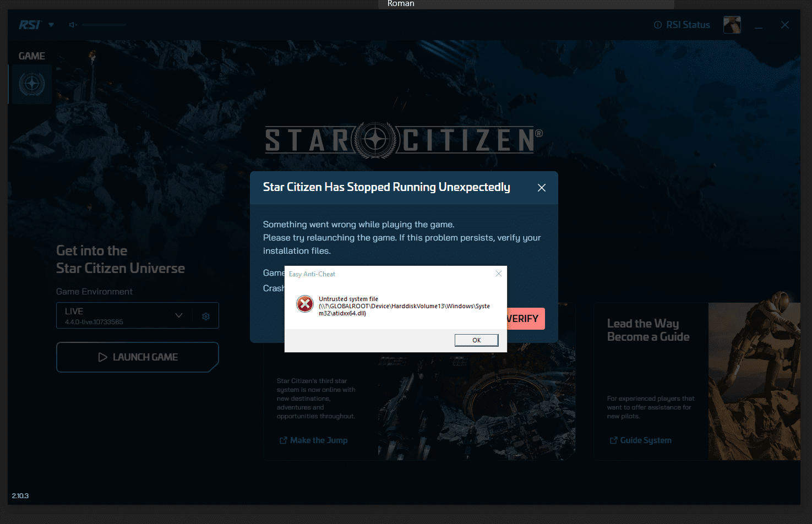Click the Untrusted system file message
The width and height of the screenshot is (812, 524).
(x=404, y=306)
